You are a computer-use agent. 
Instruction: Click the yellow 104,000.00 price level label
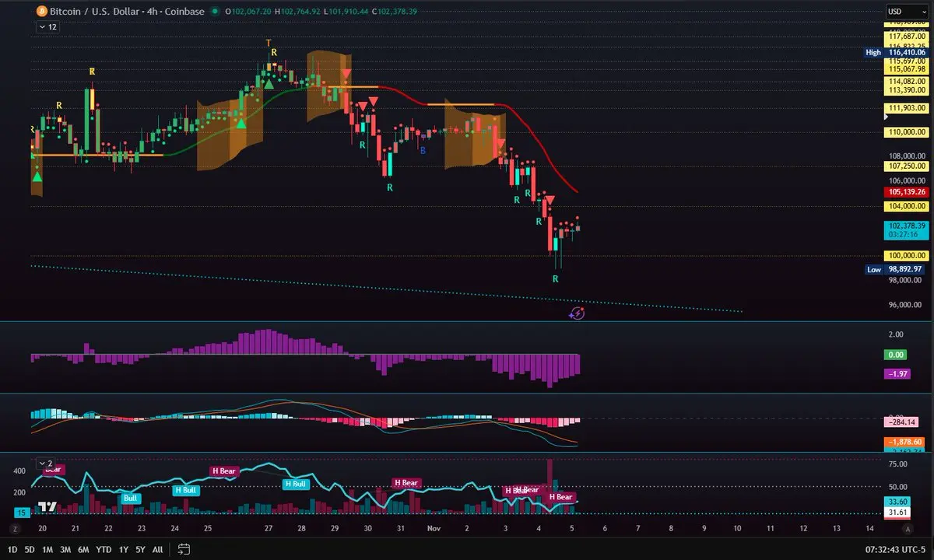click(x=907, y=206)
